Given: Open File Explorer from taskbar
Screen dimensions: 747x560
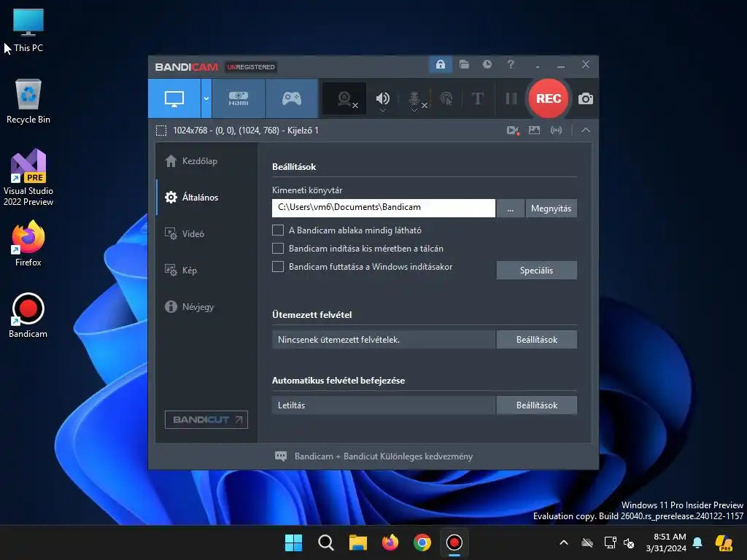Looking at the screenshot, I should (x=357, y=542).
